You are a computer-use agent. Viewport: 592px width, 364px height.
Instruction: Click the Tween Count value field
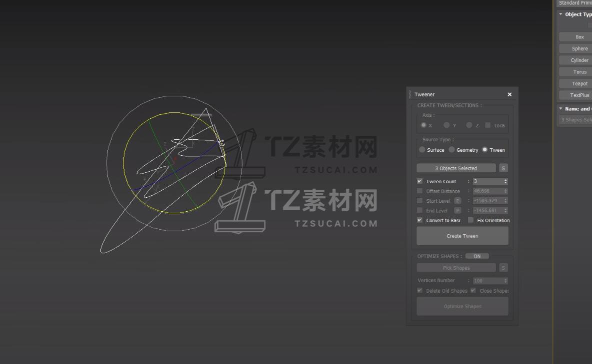(488, 181)
